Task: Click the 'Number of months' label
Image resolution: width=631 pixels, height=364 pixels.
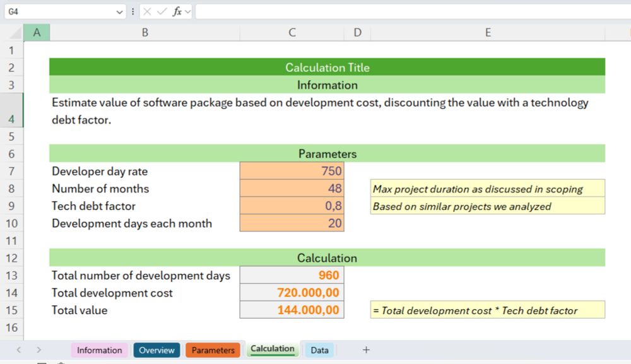Action: [100, 189]
